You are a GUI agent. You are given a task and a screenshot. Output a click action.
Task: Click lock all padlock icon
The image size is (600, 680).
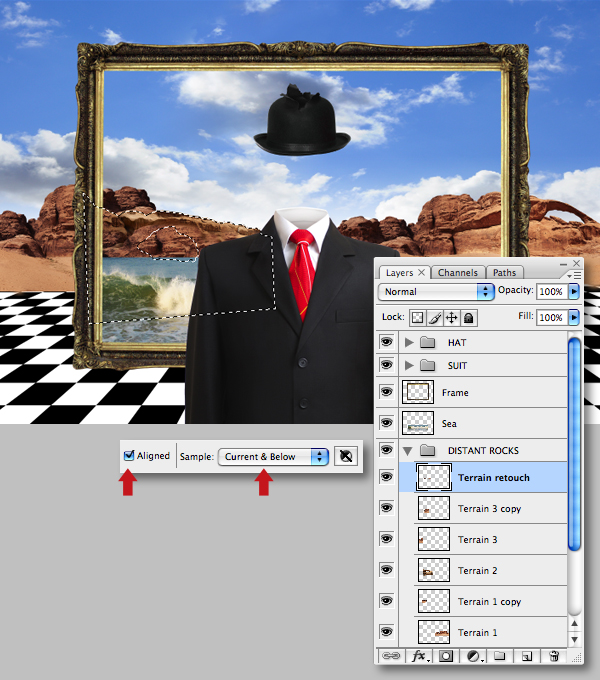point(468,318)
